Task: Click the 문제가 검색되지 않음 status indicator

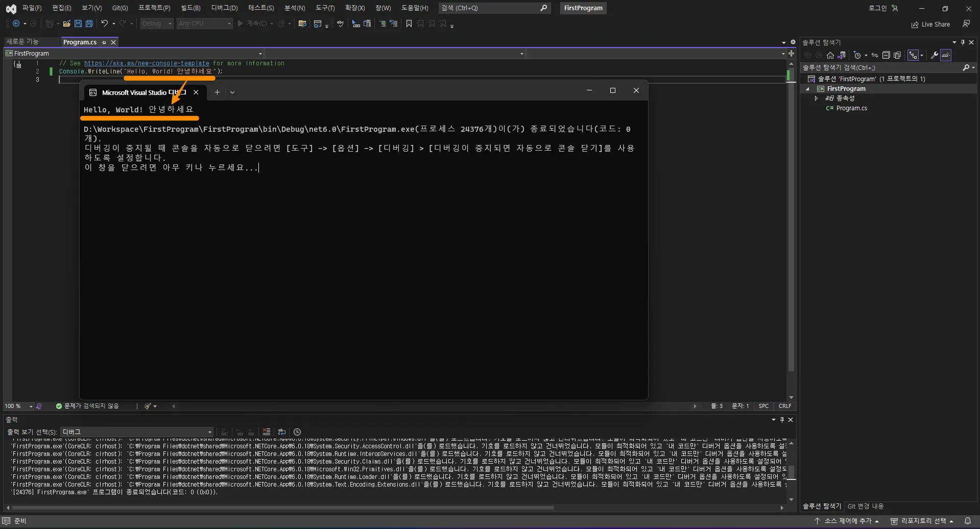Action: [x=87, y=406]
